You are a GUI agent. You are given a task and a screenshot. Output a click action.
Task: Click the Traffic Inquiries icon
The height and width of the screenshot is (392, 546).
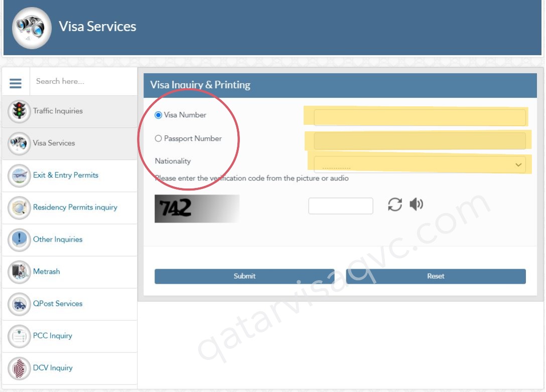coord(19,111)
